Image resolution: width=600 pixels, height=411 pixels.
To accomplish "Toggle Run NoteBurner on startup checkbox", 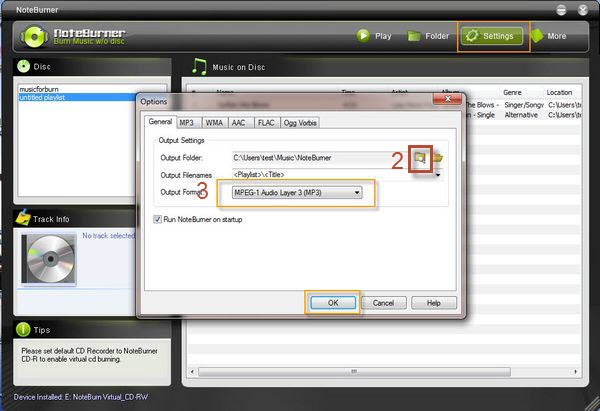I will tap(157, 219).
